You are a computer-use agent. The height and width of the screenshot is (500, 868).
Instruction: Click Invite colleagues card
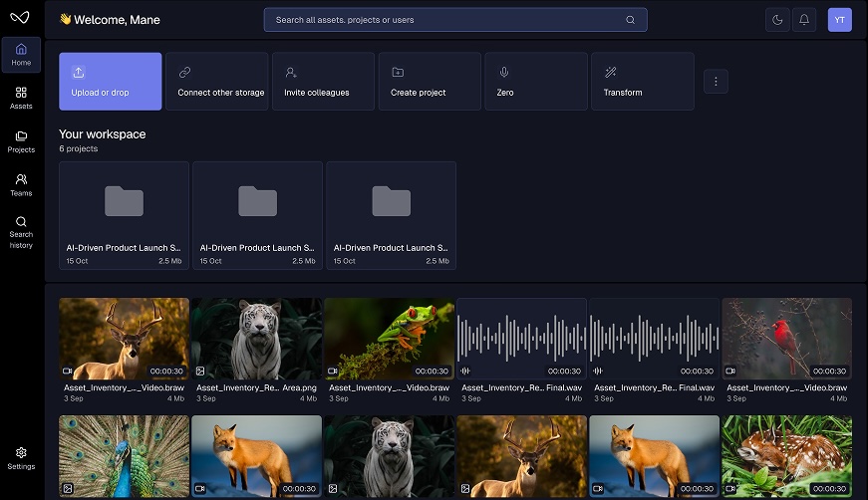323,82
